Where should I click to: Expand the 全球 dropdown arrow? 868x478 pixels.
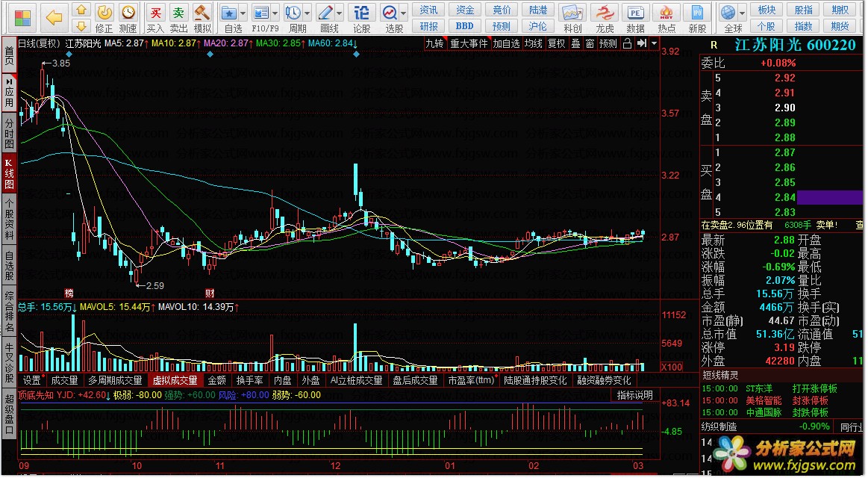[x=743, y=13]
